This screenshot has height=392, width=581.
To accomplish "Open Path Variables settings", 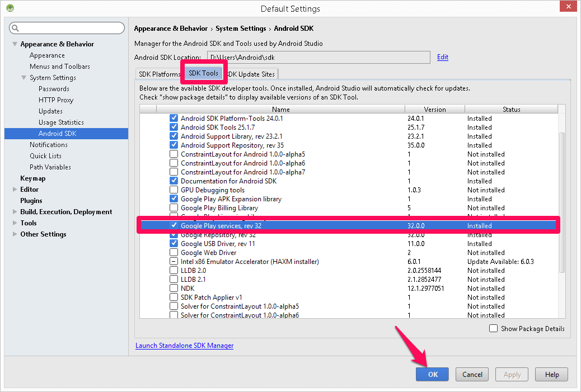I will click(50, 167).
